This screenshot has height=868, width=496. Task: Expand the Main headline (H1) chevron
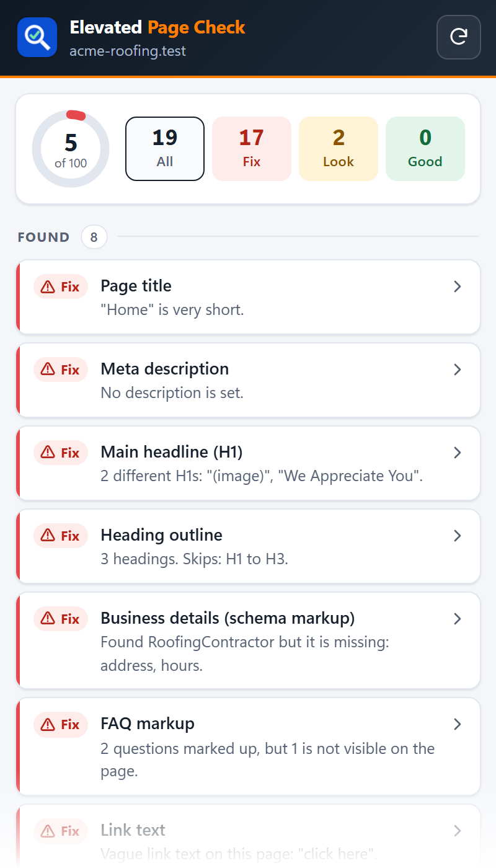point(458,453)
